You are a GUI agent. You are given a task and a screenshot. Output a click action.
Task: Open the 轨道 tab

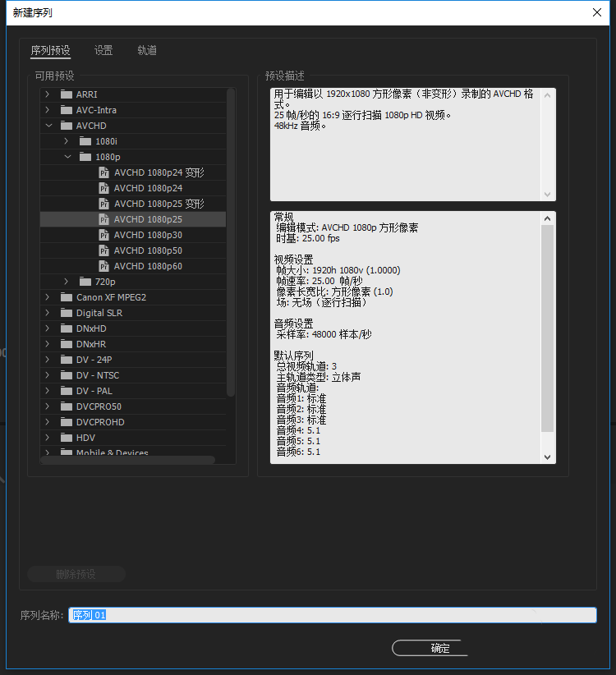click(147, 50)
